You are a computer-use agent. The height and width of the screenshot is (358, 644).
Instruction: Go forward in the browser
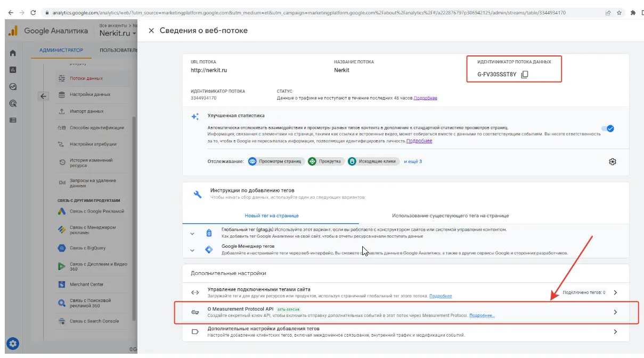point(21,12)
